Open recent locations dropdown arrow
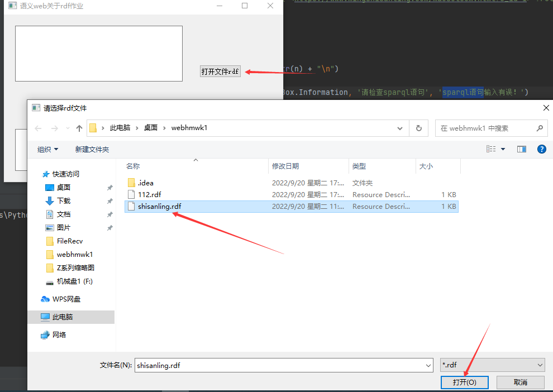 [x=68, y=128]
